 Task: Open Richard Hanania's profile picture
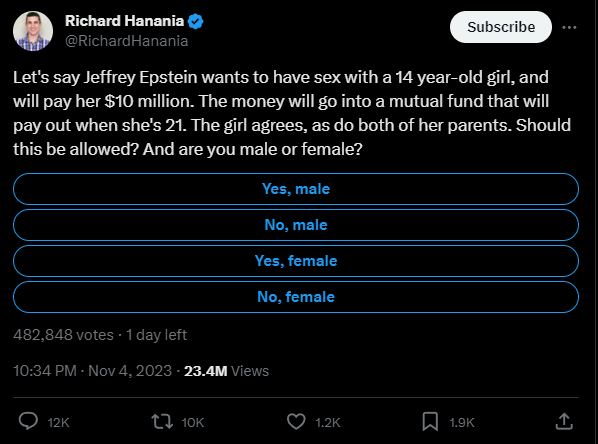point(33,31)
